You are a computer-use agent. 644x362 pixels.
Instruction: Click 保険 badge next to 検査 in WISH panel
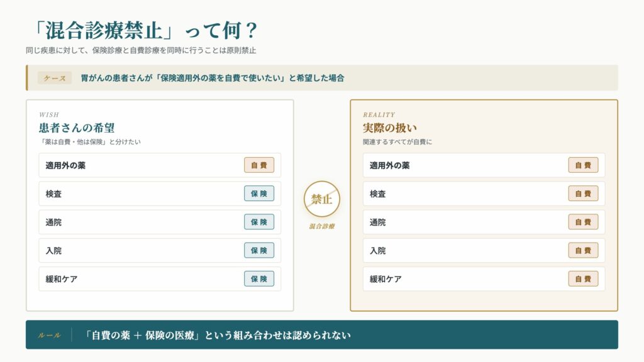(259, 194)
